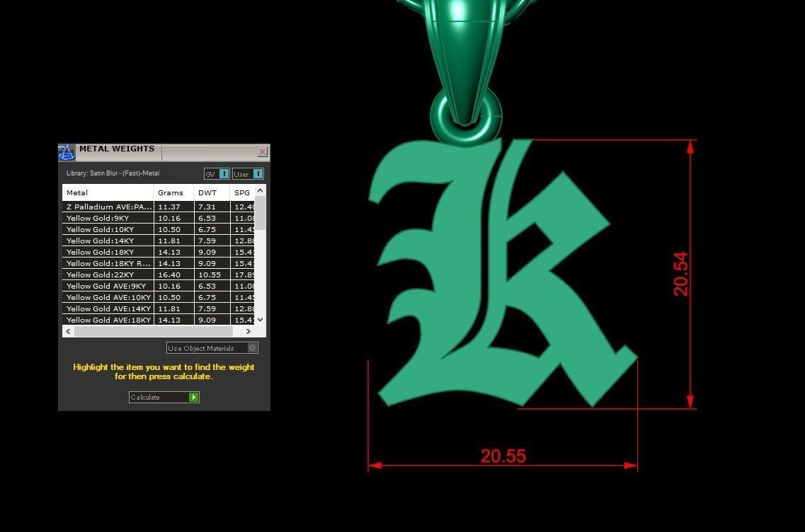Click the 'Library: Satin Blur - (Fast)-Metal' label
The width and height of the screenshot is (805, 532).
(113, 173)
